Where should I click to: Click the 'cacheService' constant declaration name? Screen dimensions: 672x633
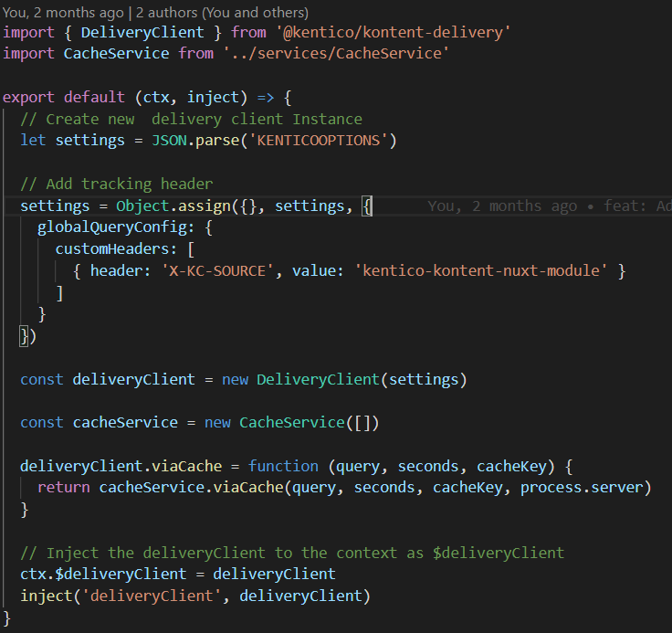coord(125,422)
